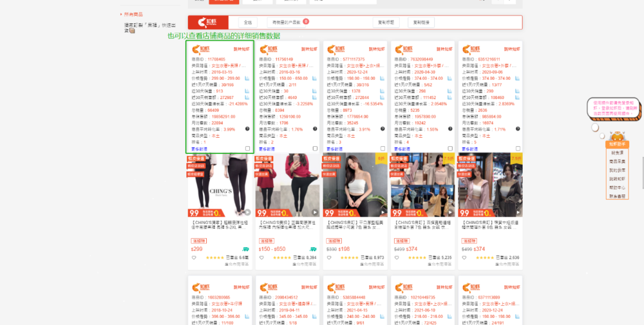
Task: Like the $198 product with heart icon
Action: click(329, 257)
